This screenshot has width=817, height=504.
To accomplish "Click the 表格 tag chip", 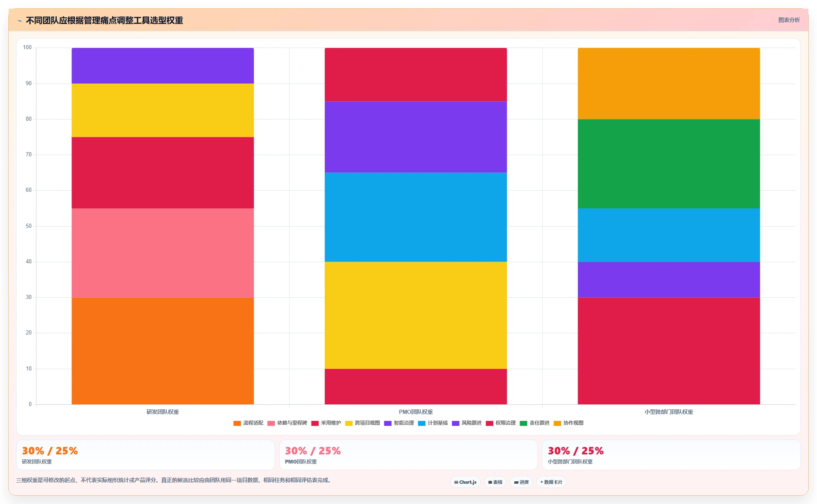I will [495, 482].
